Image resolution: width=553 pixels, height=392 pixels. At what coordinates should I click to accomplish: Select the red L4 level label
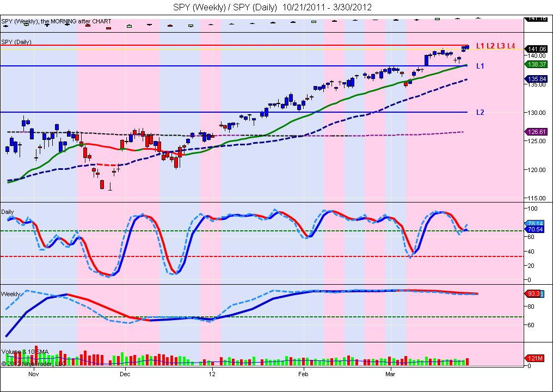coord(511,46)
